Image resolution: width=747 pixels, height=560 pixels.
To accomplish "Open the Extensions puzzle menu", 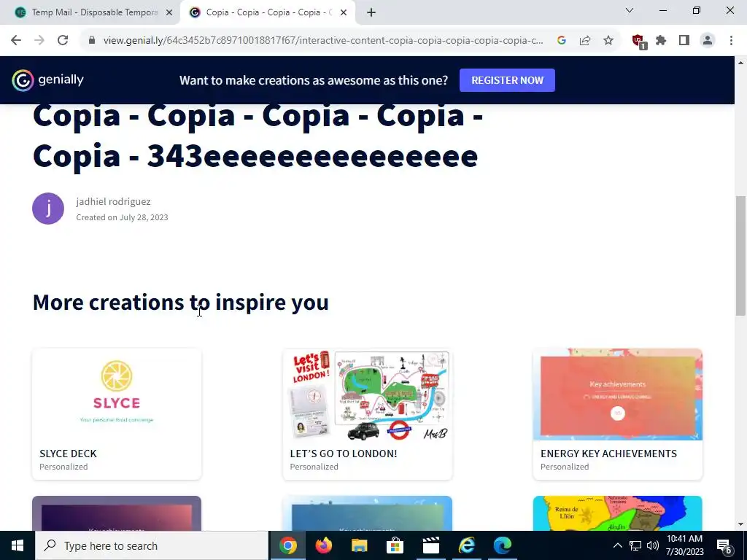I will [661, 41].
